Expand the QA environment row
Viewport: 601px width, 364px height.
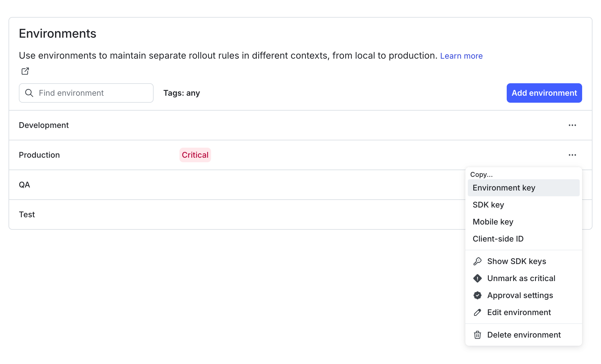click(24, 184)
